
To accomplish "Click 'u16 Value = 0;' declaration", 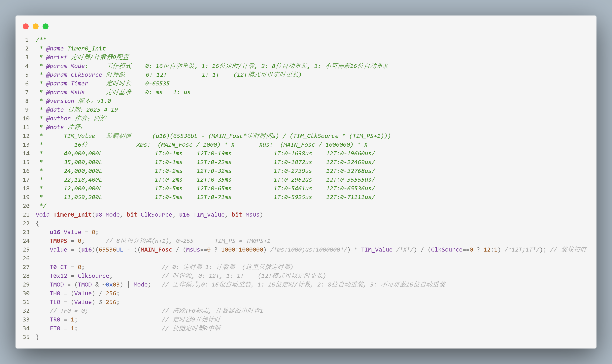I will [74, 232].
